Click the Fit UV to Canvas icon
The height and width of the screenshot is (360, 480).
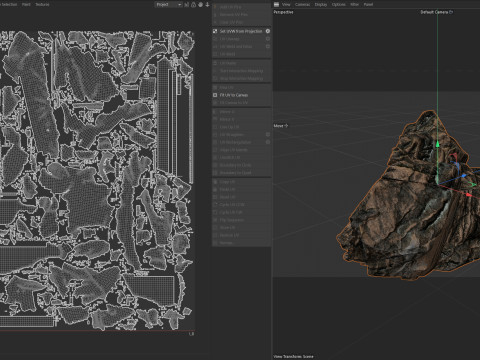(x=215, y=95)
